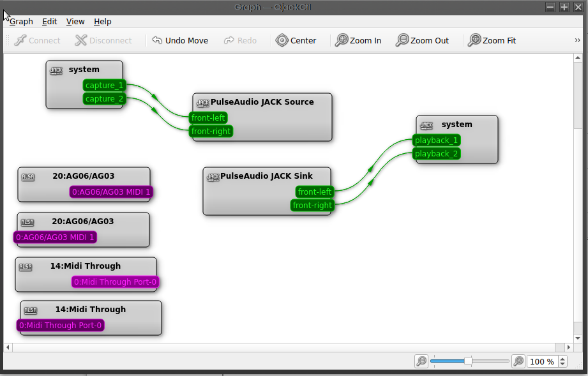Click system capture node title
This screenshot has height=376, width=588.
point(84,70)
